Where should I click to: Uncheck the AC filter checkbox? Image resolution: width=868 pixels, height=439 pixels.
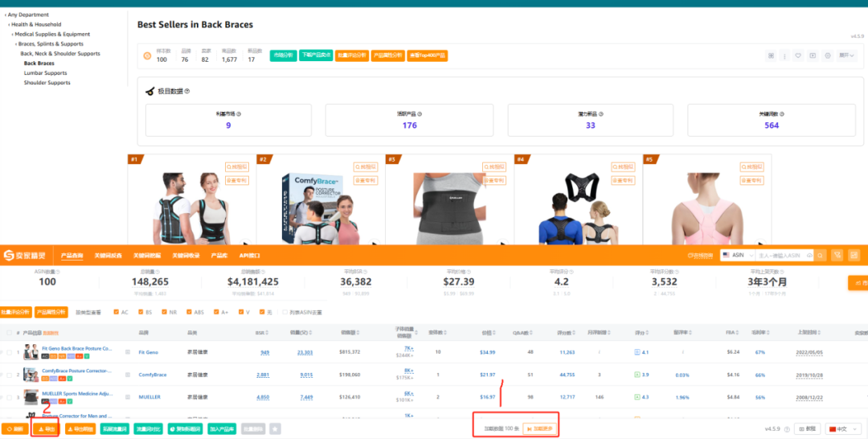point(117,312)
